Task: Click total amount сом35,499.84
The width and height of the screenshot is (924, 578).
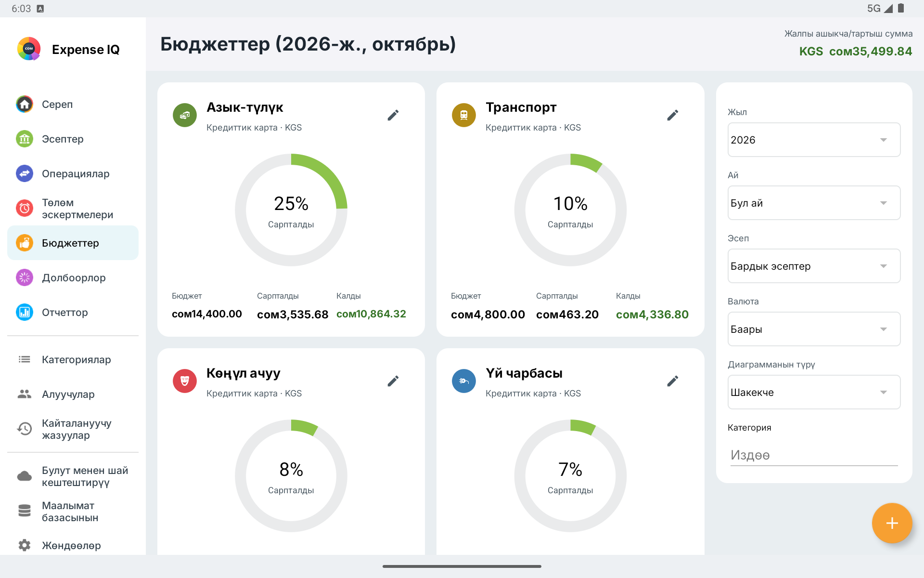Action: point(870,52)
